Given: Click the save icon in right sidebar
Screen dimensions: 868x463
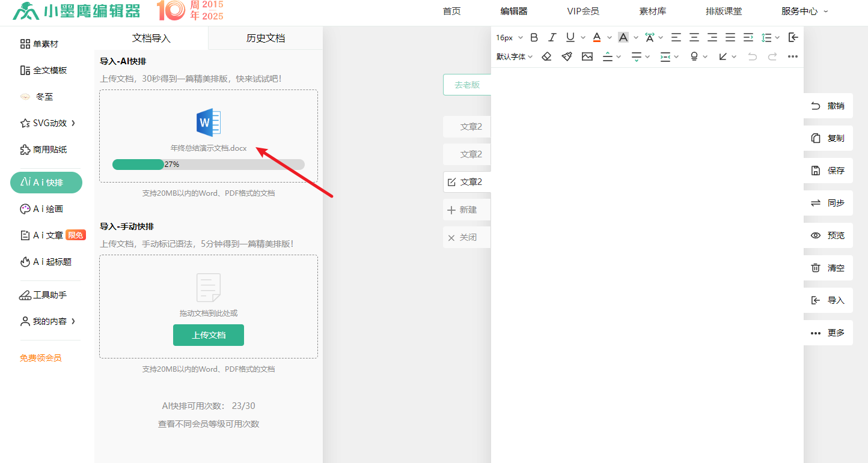Looking at the screenshot, I should click(816, 171).
